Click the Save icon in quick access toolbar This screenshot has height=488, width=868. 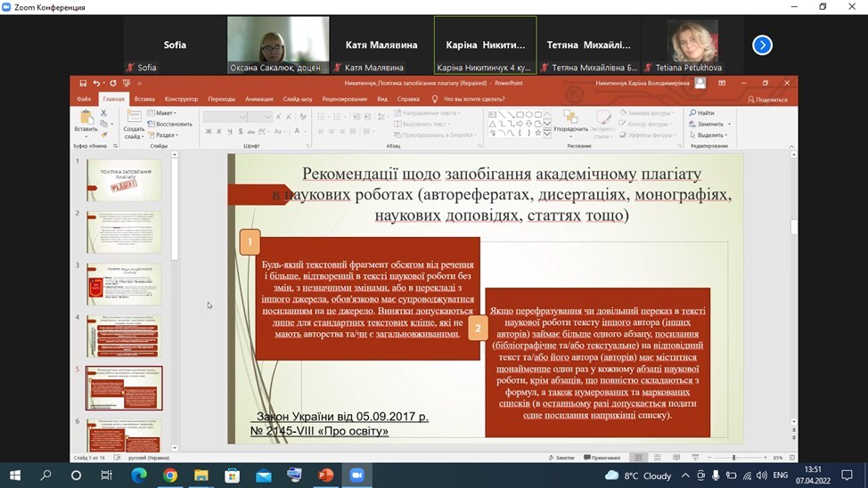click(83, 83)
